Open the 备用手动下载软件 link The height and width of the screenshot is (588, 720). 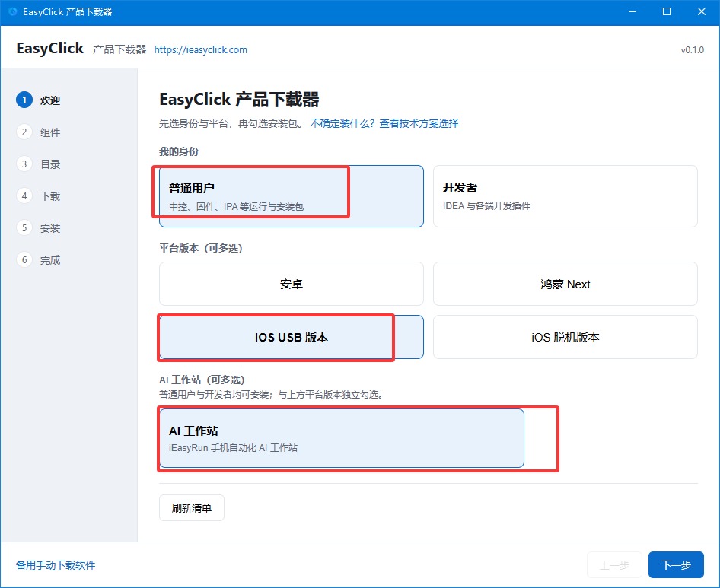56,565
